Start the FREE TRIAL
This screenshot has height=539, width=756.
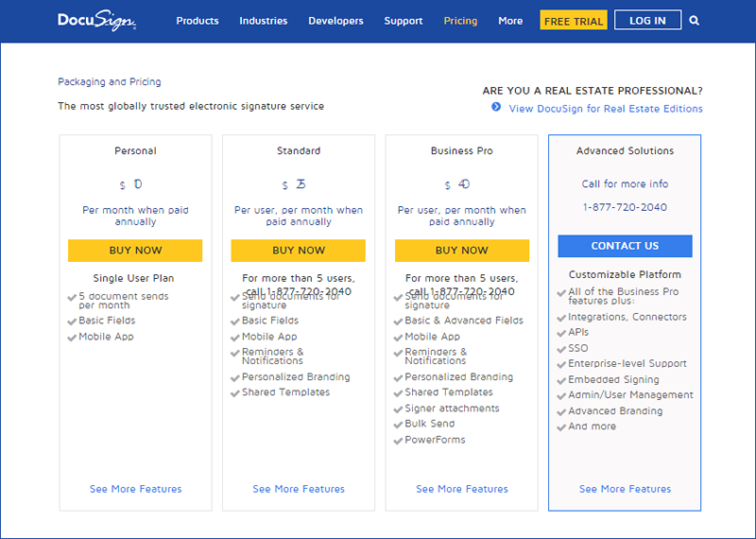pyautogui.click(x=574, y=20)
